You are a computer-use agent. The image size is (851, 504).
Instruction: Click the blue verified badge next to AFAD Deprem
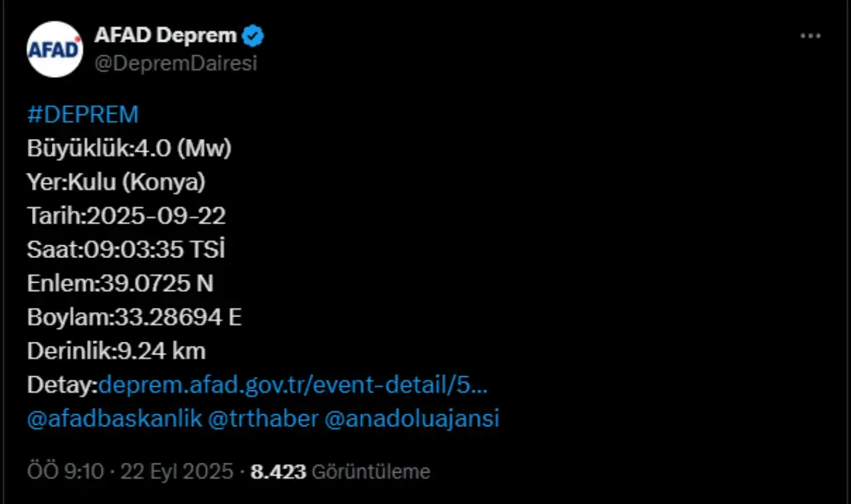[x=253, y=35]
